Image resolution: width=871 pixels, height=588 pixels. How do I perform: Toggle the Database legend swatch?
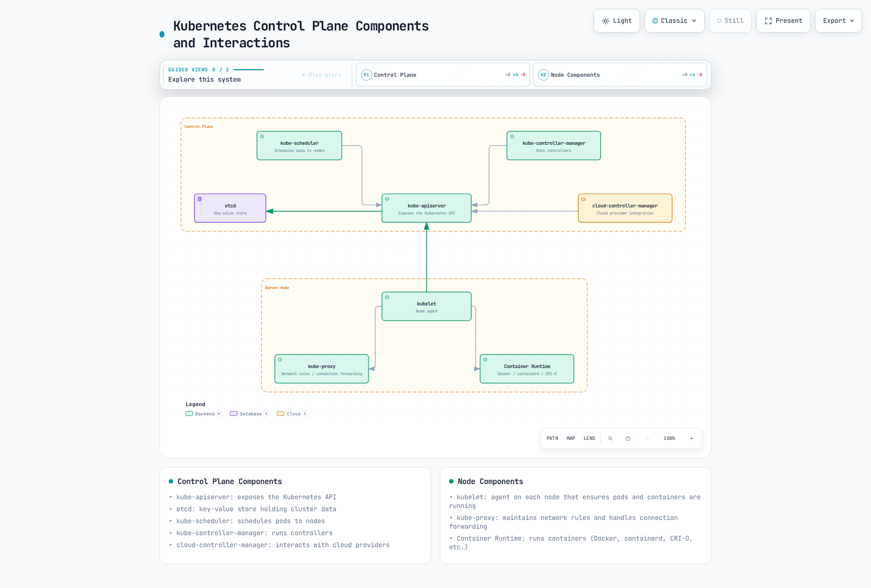pos(234,414)
